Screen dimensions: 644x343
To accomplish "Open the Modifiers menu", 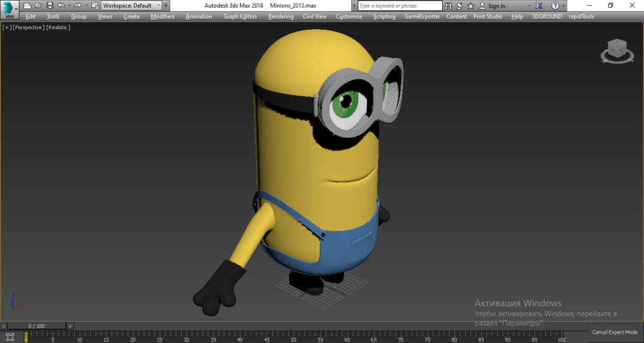I will click(x=163, y=16).
